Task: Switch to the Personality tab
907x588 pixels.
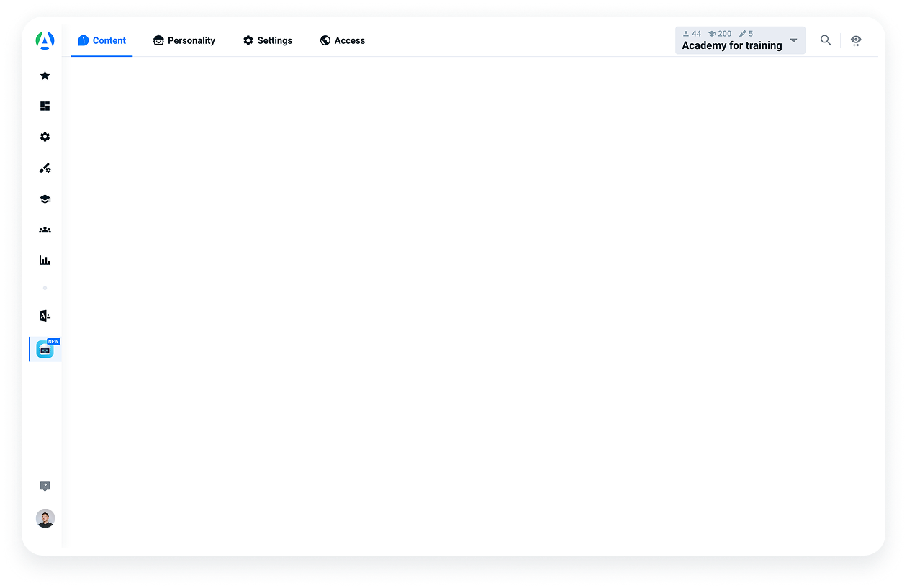Action: (x=184, y=41)
